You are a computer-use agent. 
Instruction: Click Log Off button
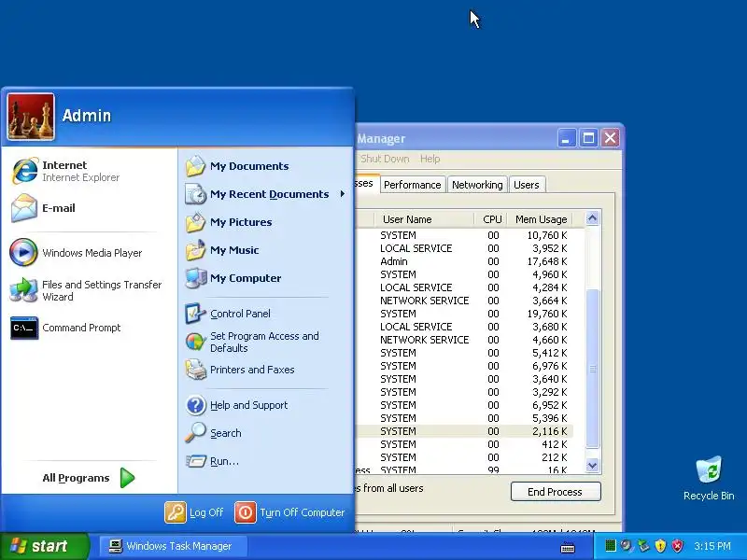click(194, 512)
